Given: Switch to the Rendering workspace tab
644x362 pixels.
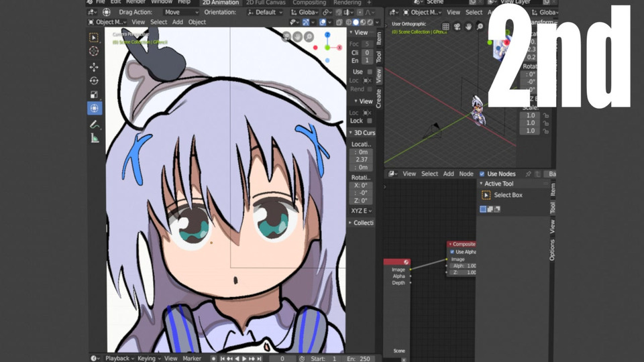Looking at the screenshot, I should click(347, 3).
